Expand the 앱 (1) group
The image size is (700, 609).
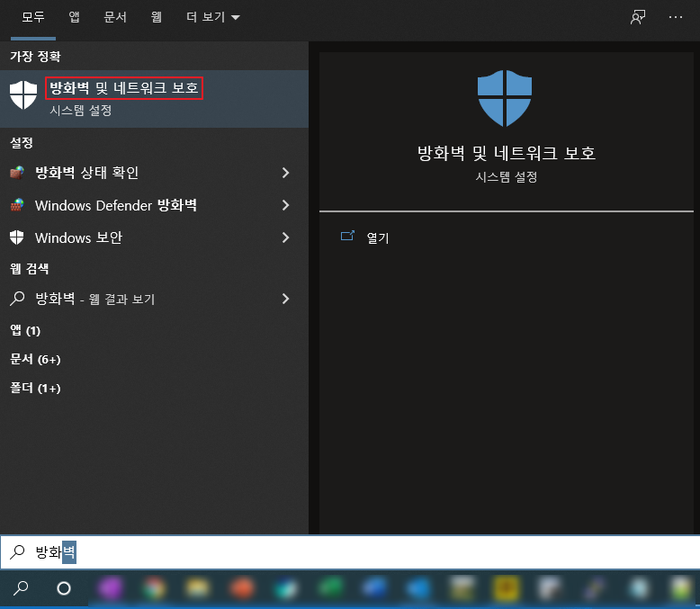click(x=25, y=330)
